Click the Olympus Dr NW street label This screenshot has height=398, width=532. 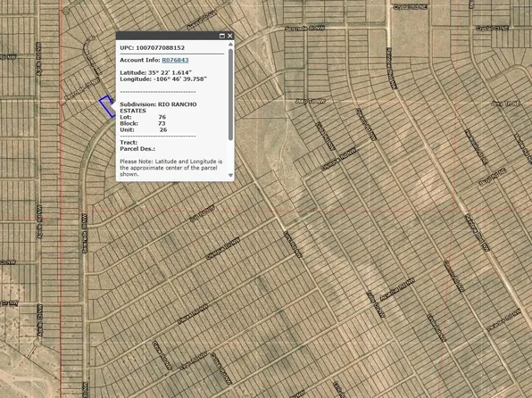click(223, 248)
